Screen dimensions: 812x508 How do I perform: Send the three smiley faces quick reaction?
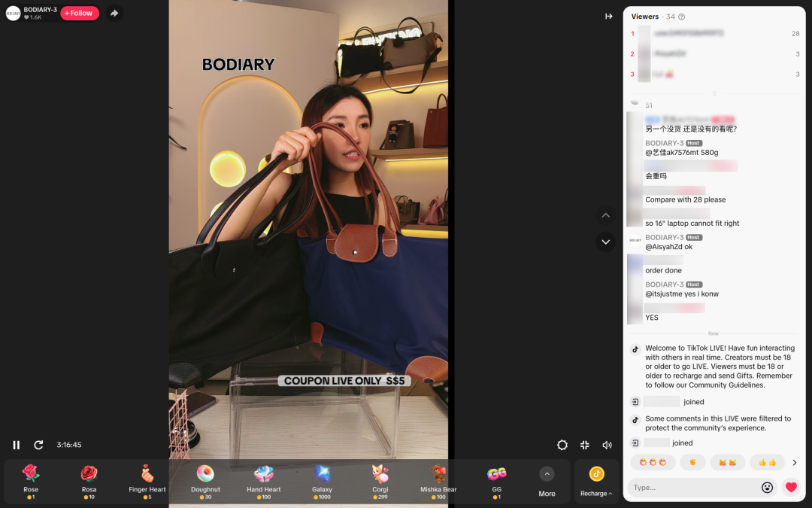[x=653, y=462]
